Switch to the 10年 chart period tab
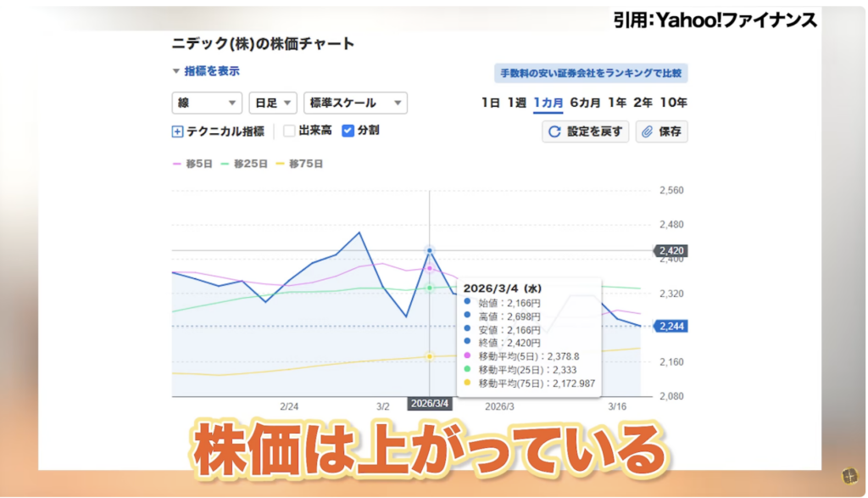This screenshot has width=868, height=498. click(672, 102)
